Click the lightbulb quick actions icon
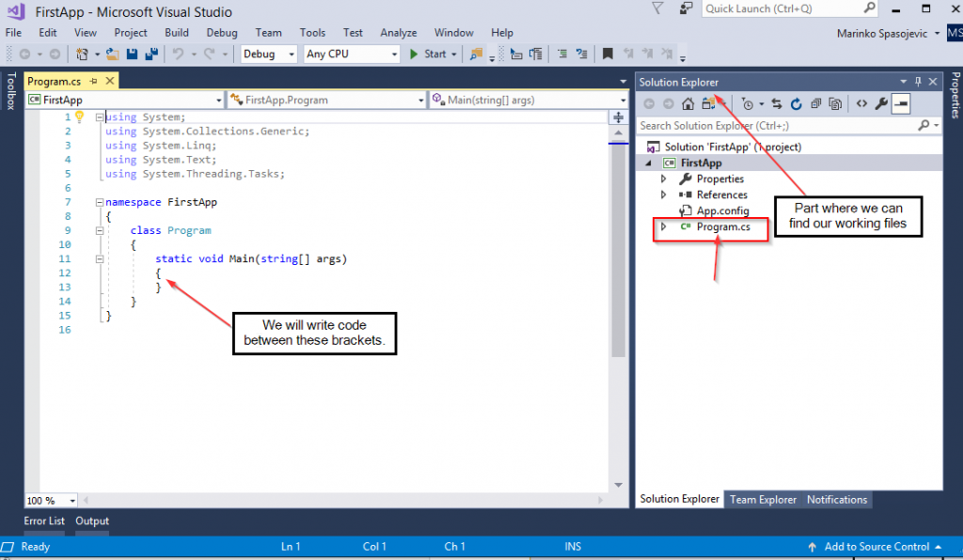The height and width of the screenshot is (560, 963). click(79, 117)
